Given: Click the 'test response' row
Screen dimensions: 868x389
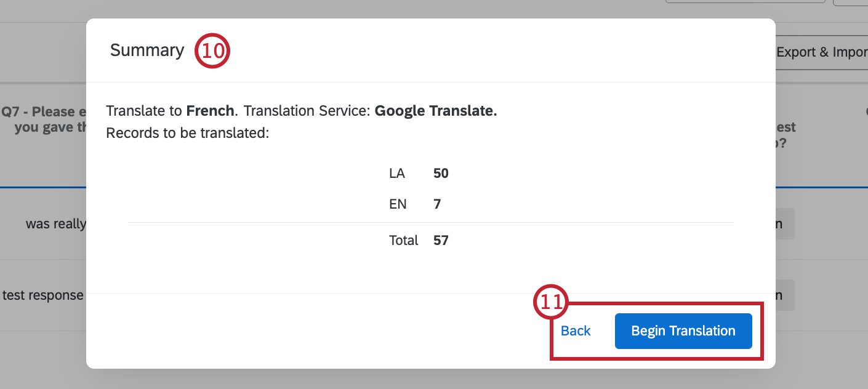Looking at the screenshot, I should pos(42,295).
